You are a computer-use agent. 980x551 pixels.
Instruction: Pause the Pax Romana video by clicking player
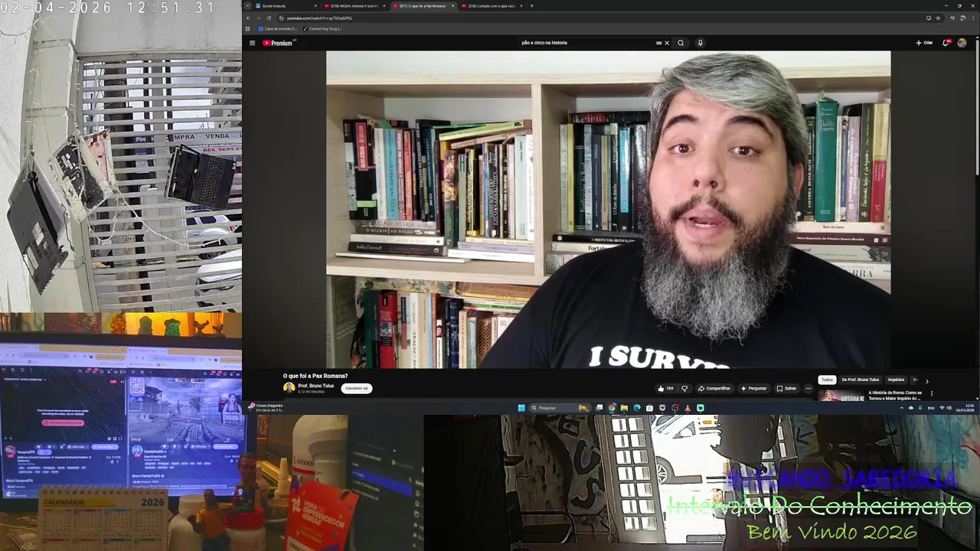(608, 210)
